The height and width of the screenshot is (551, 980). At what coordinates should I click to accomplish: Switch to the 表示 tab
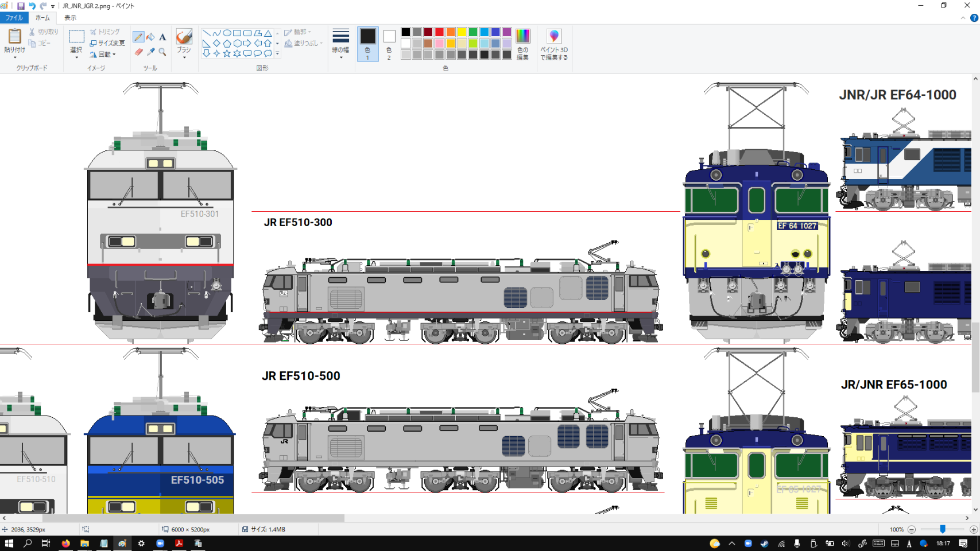(70, 18)
